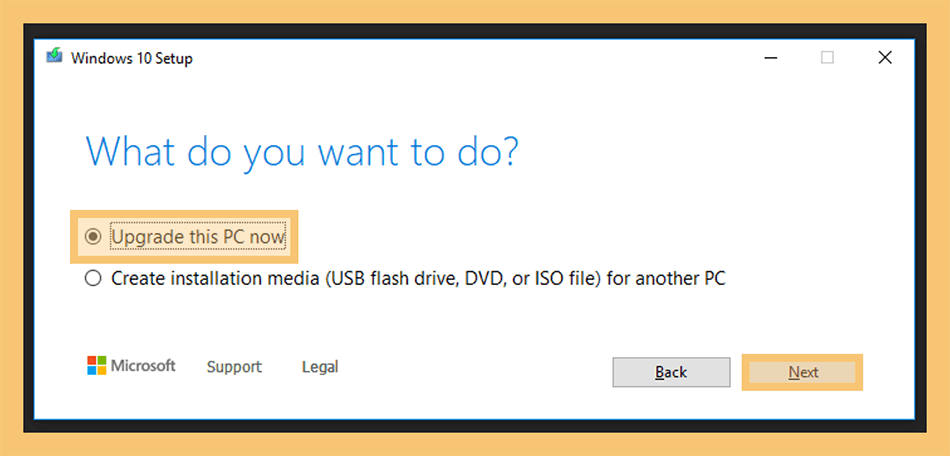Click the disabled maximize square icon

click(x=827, y=58)
